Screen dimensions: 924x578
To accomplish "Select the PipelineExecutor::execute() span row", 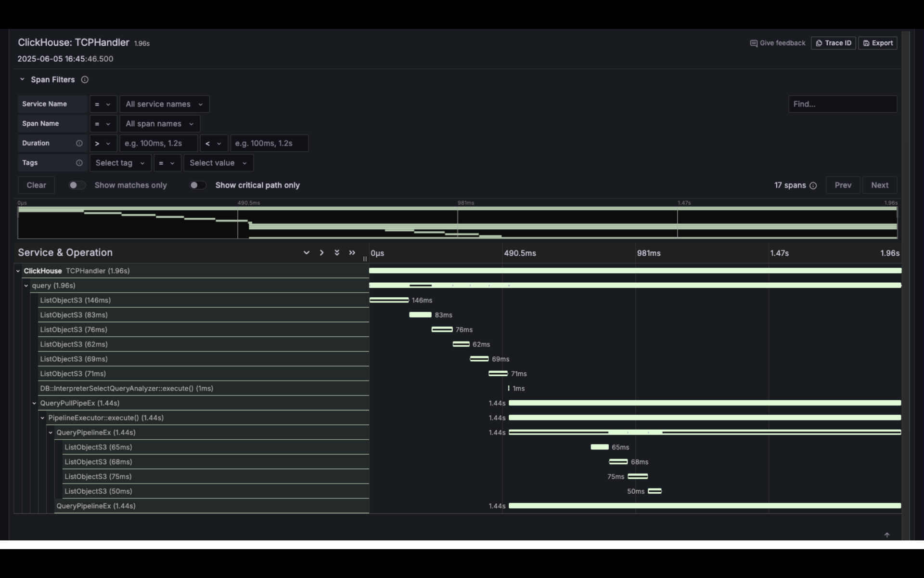I will point(105,418).
